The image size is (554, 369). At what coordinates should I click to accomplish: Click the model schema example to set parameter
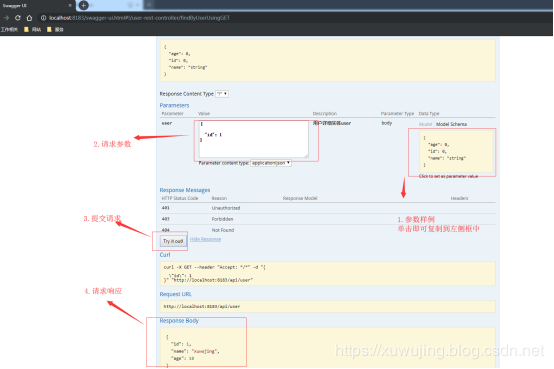click(456, 152)
